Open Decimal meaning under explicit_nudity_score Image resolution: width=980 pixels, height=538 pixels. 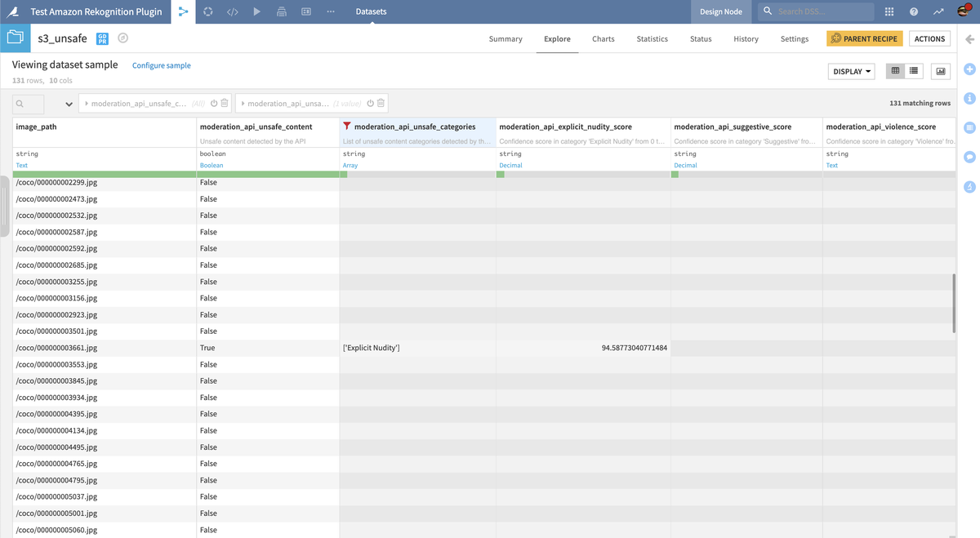point(510,165)
